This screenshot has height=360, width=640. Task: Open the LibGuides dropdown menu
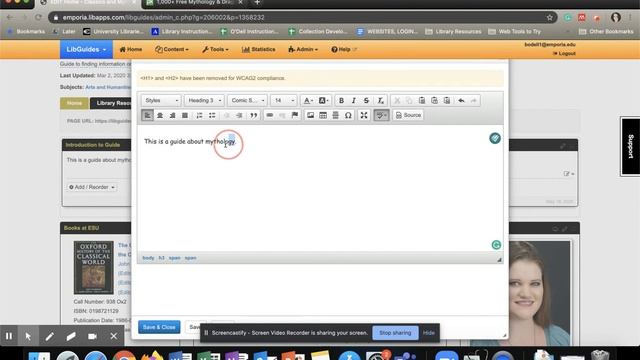[86, 49]
